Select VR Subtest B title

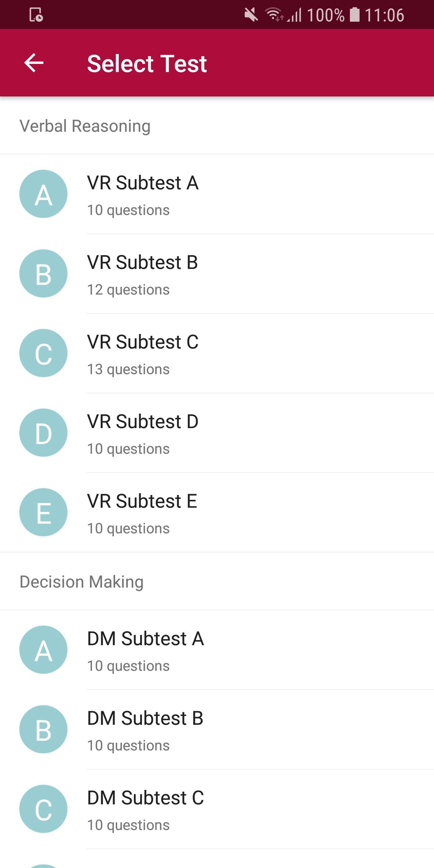coord(142,262)
